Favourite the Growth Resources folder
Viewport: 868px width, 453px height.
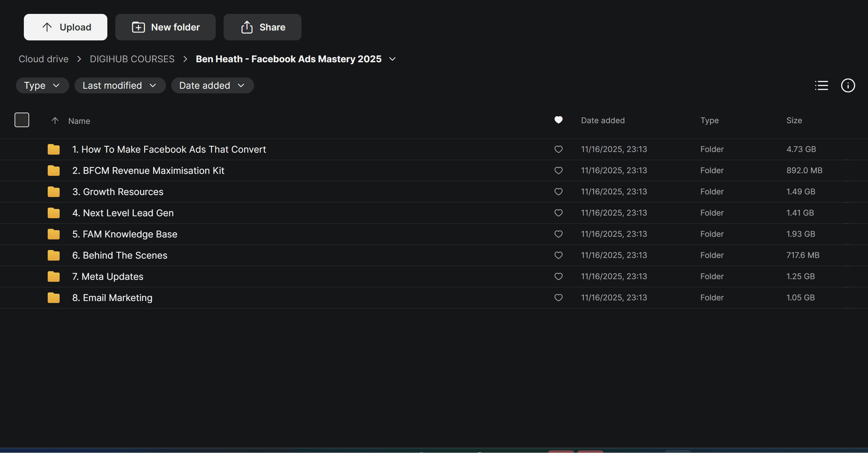click(558, 192)
